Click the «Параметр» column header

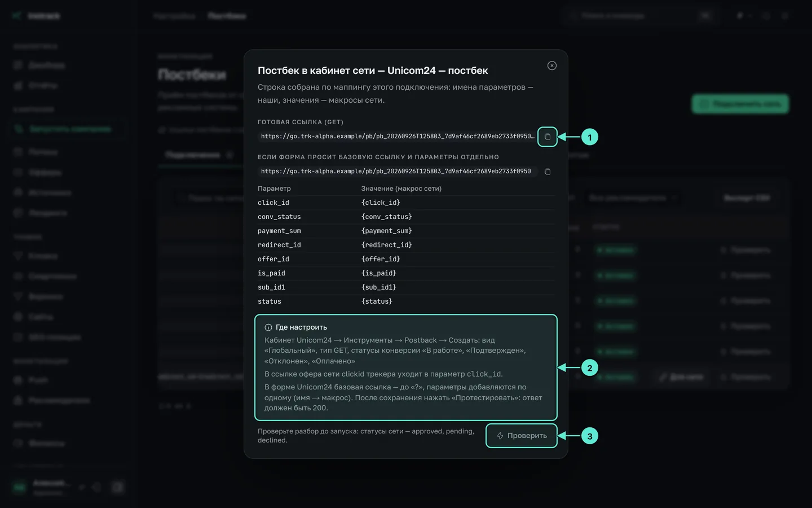(x=274, y=189)
